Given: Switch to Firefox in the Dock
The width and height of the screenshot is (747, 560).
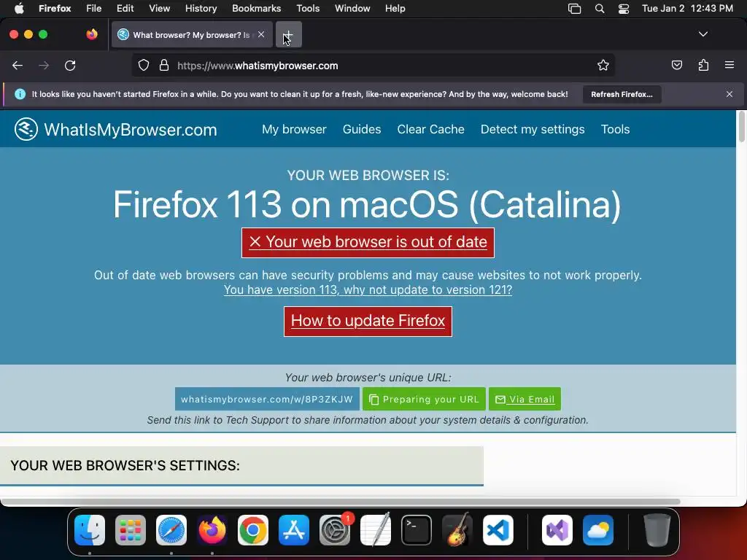Looking at the screenshot, I should [212, 529].
